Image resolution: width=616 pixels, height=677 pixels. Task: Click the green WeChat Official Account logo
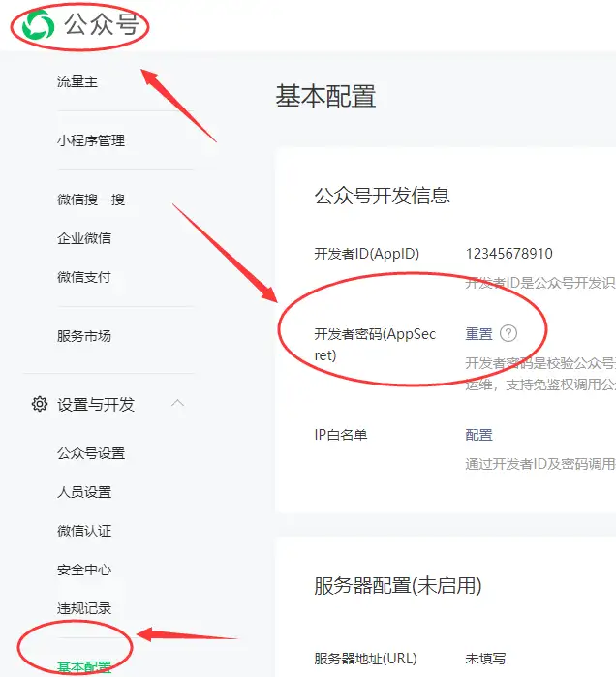(x=39, y=25)
